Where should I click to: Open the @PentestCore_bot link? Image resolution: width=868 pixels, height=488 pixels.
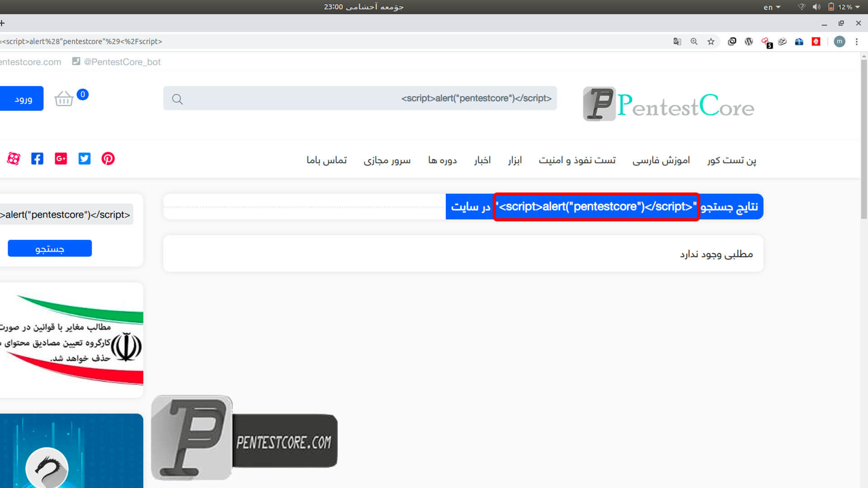tap(122, 62)
